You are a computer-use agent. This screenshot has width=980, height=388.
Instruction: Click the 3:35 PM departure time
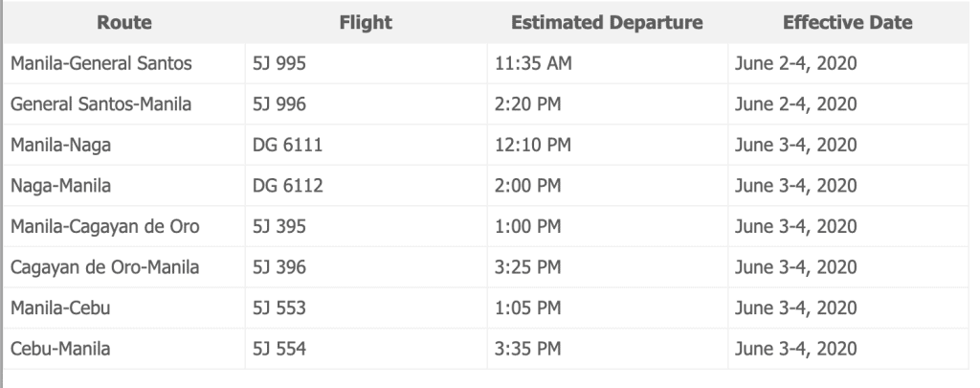coord(527,349)
